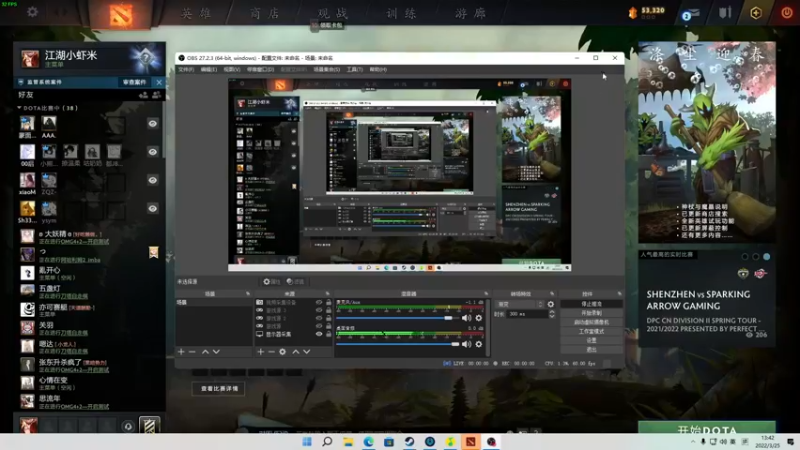Pop out the Audio Mixer dock

click(486, 294)
